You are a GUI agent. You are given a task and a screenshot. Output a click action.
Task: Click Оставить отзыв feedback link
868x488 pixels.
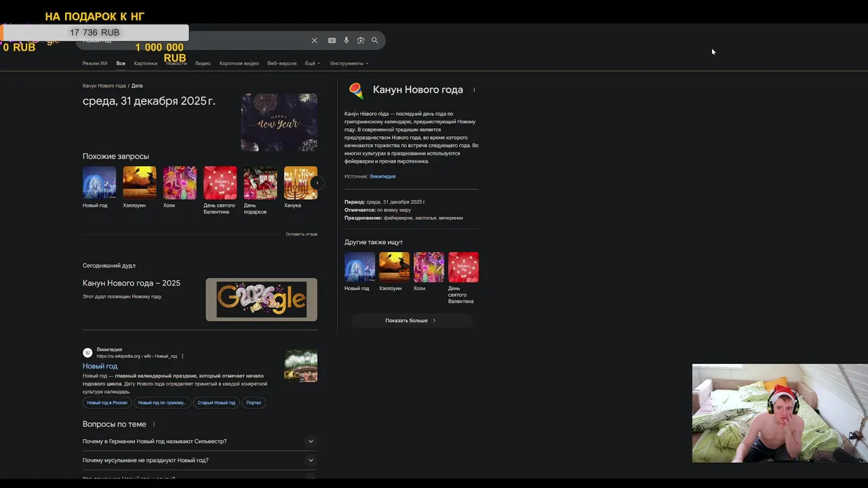(301, 234)
